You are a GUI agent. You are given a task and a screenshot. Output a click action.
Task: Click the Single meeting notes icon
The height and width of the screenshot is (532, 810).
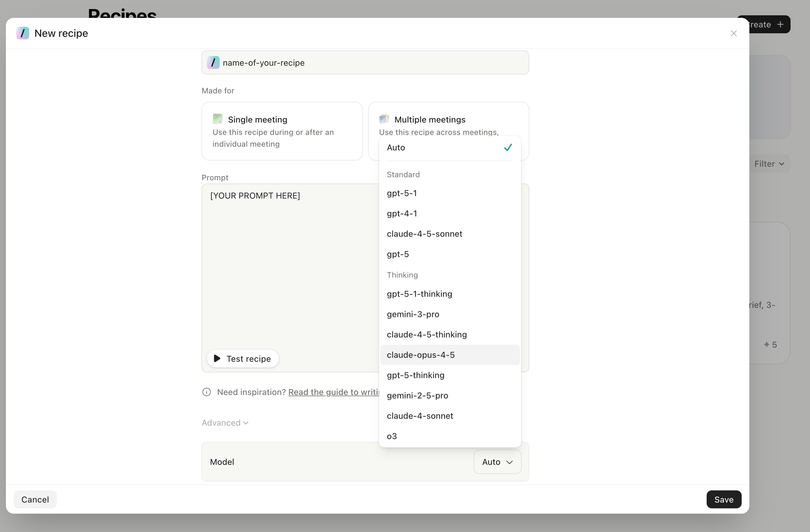click(217, 119)
